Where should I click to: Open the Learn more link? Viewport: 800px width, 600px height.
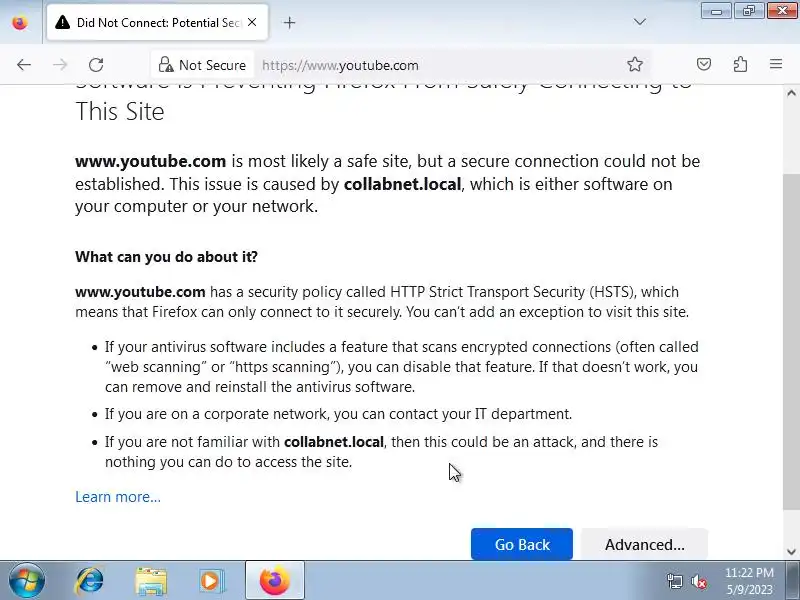[x=118, y=497]
